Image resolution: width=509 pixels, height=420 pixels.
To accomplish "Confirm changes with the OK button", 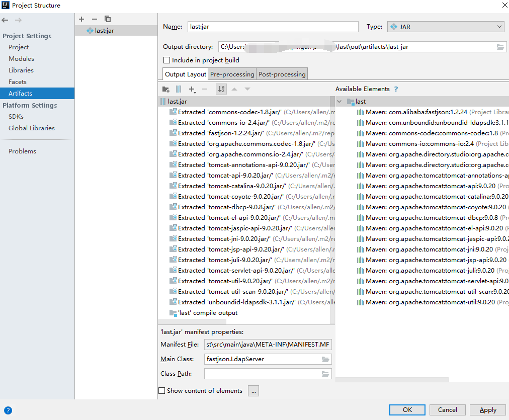I will click(407, 410).
